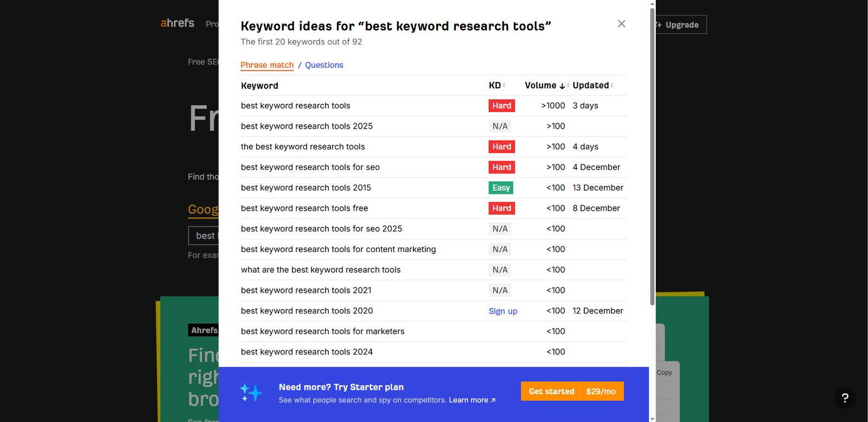Click "13 December" updated value
Viewport: 868px width, 422px height.
tap(598, 188)
